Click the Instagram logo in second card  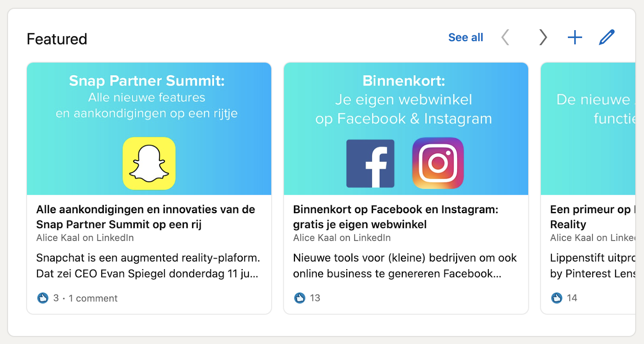[438, 163]
